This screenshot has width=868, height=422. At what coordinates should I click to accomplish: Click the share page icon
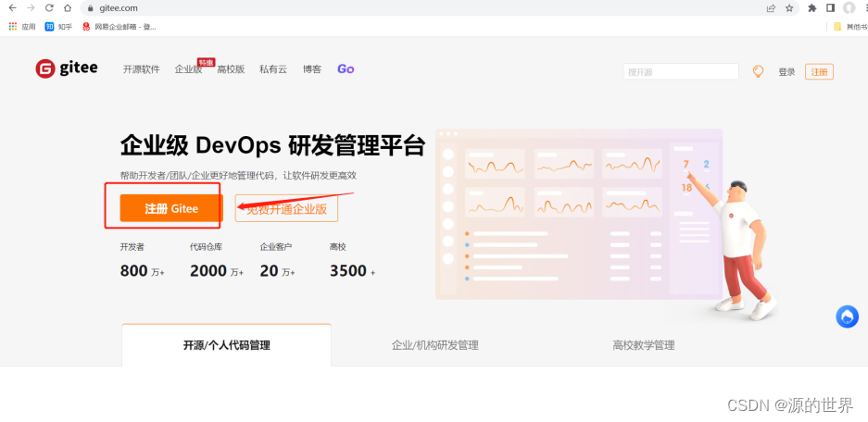tap(771, 8)
